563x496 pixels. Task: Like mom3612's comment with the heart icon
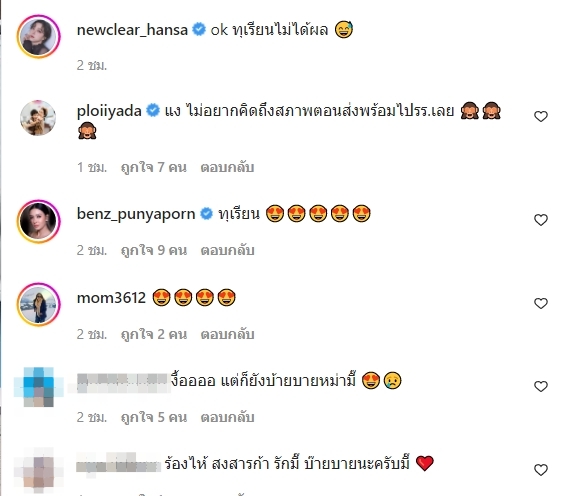540,303
